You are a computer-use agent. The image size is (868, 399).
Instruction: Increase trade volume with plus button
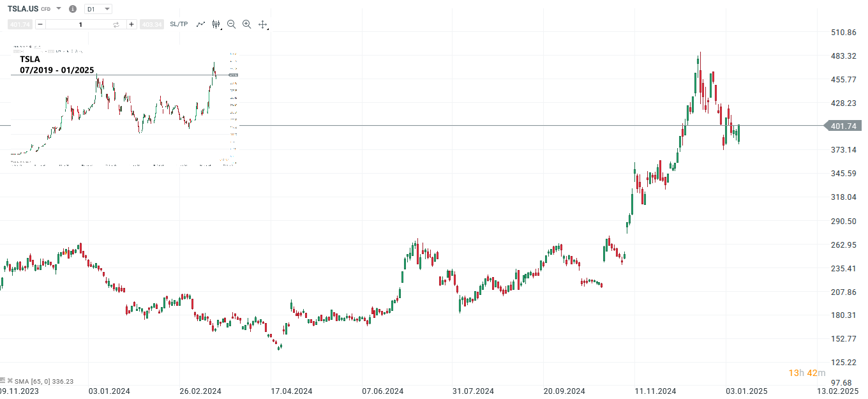point(131,24)
